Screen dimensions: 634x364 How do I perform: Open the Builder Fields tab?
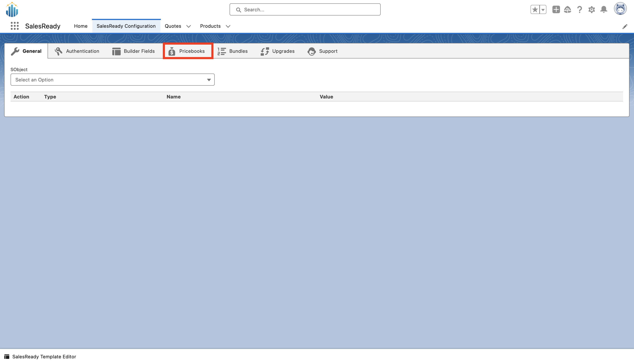134,51
